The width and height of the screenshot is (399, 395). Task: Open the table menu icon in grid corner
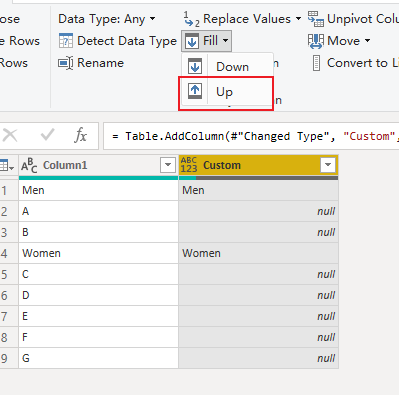click(x=7, y=165)
